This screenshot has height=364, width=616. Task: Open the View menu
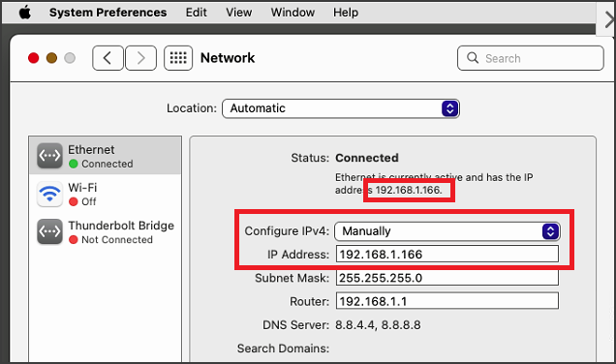(x=238, y=13)
